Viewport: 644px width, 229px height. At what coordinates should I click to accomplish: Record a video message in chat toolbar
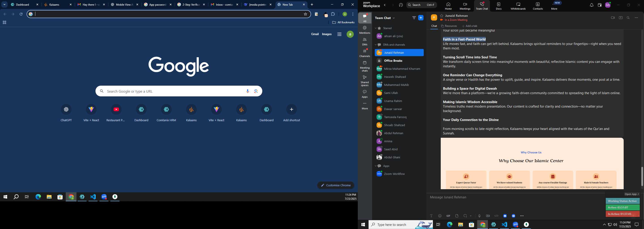point(488,216)
